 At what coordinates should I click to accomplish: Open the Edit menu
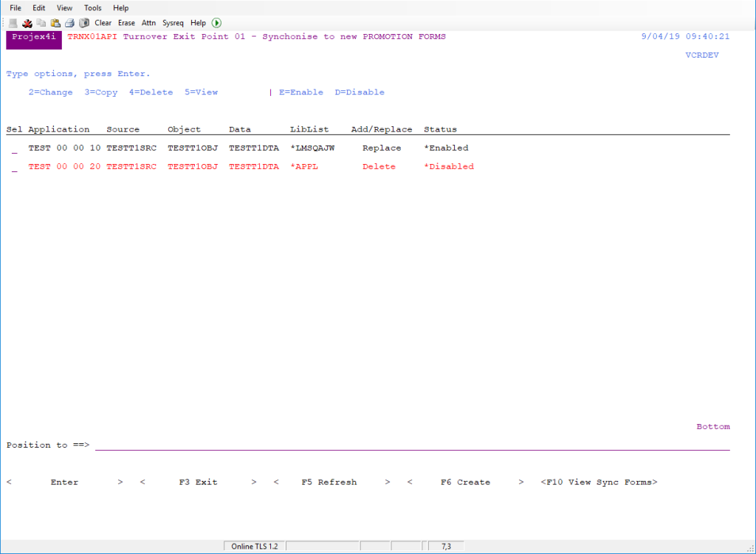[39, 7]
